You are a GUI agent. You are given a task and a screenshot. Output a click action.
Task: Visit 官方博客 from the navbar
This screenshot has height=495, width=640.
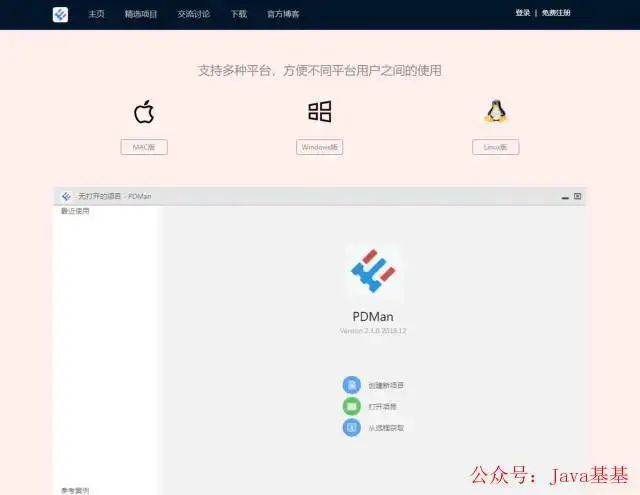[x=283, y=14]
